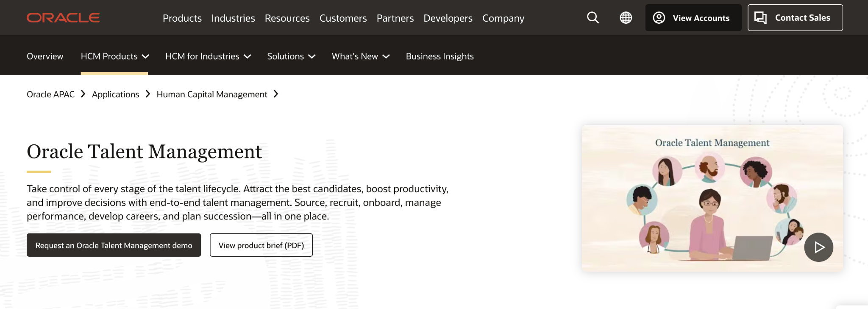This screenshot has height=309, width=868.
Task: Click the Contact Sales chat icon
Action: point(761,18)
